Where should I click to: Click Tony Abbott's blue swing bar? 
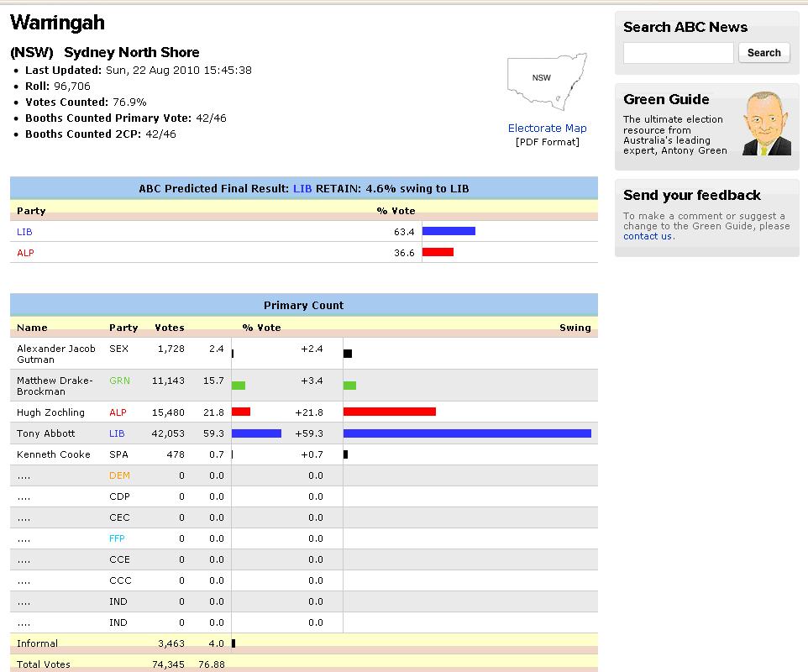467,433
